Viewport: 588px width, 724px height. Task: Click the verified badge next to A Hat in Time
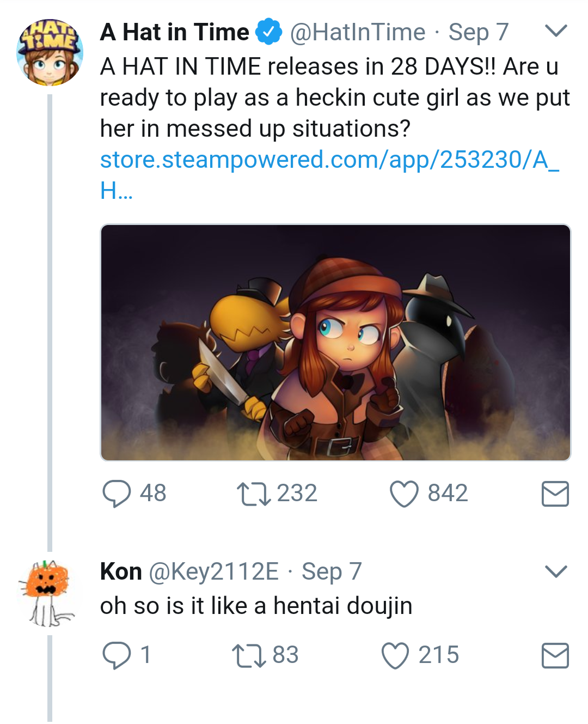point(269,32)
